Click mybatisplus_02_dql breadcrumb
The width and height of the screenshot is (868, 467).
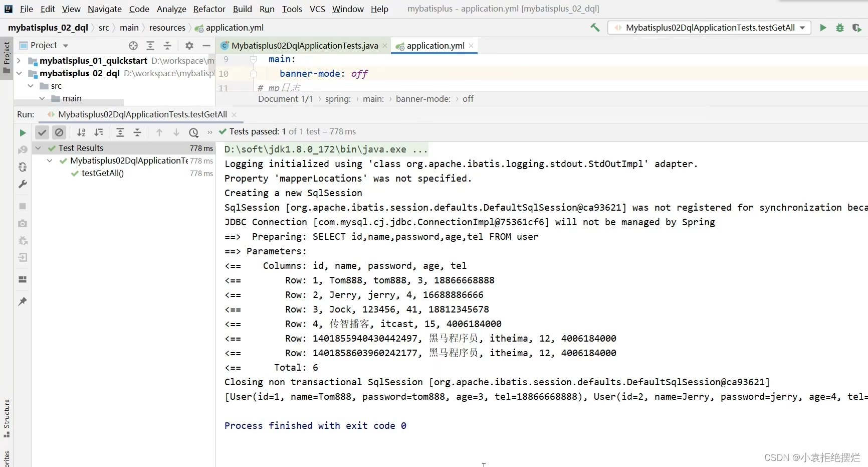click(48, 28)
